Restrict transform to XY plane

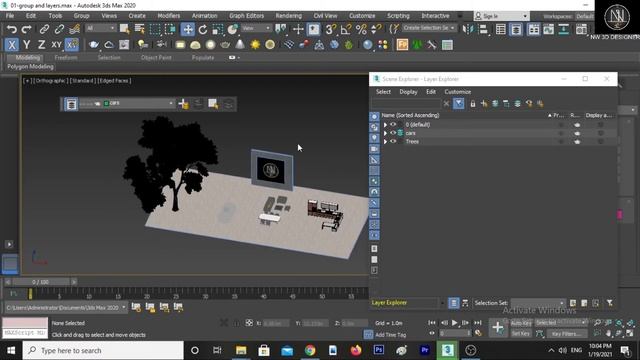coord(56,45)
